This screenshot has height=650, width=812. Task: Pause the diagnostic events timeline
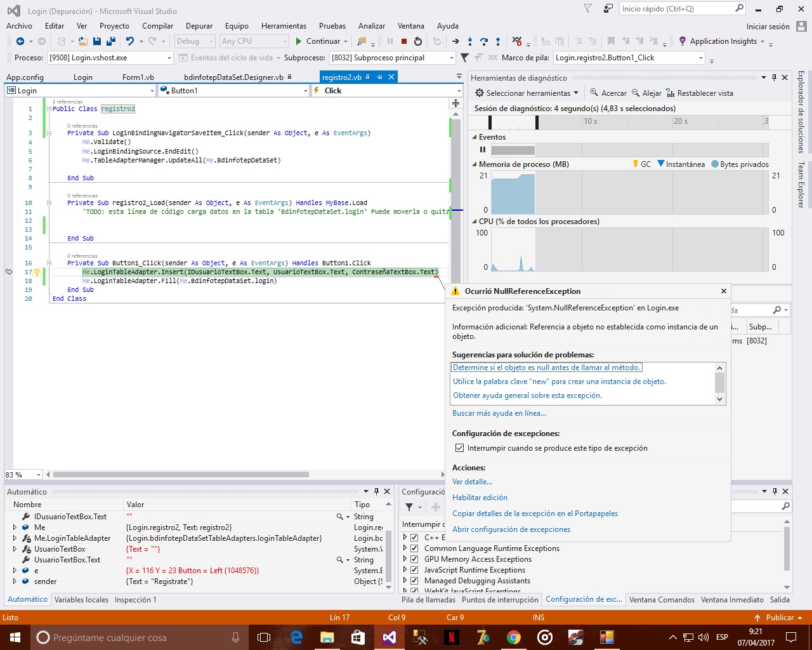483,150
